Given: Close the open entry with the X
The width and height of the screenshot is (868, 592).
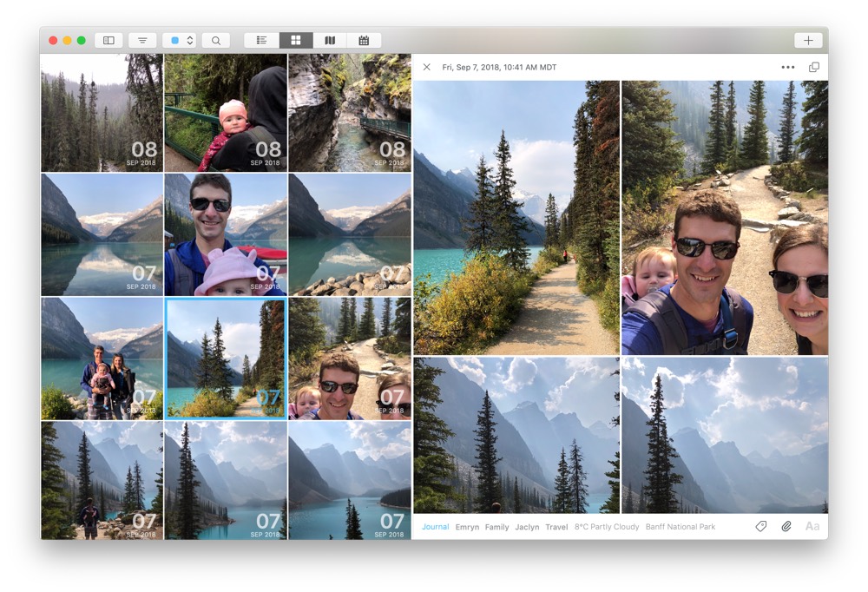Looking at the screenshot, I should click(x=427, y=67).
